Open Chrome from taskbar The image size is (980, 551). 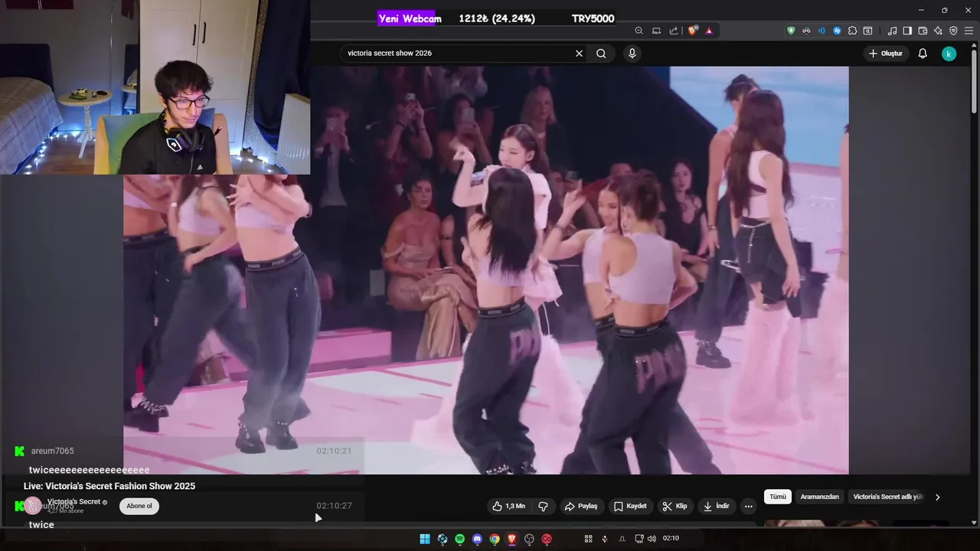[495, 539]
